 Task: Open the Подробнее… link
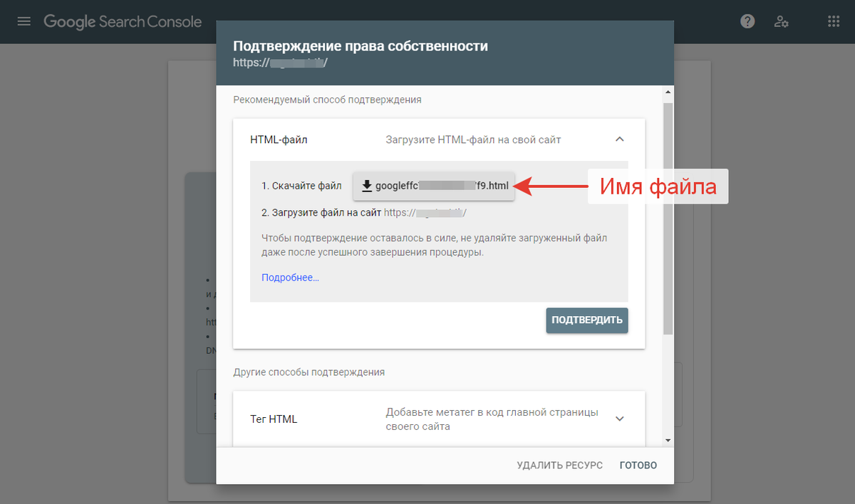click(290, 278)
